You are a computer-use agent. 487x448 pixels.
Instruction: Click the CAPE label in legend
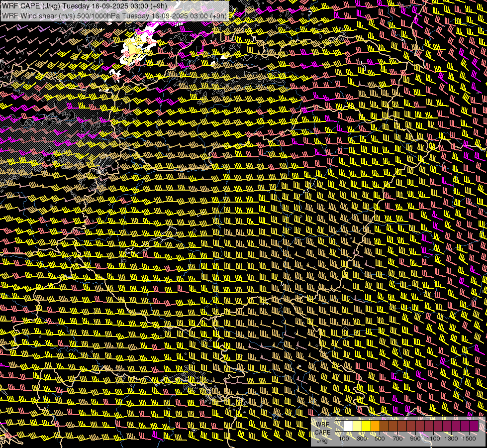(x=323, y=433)
